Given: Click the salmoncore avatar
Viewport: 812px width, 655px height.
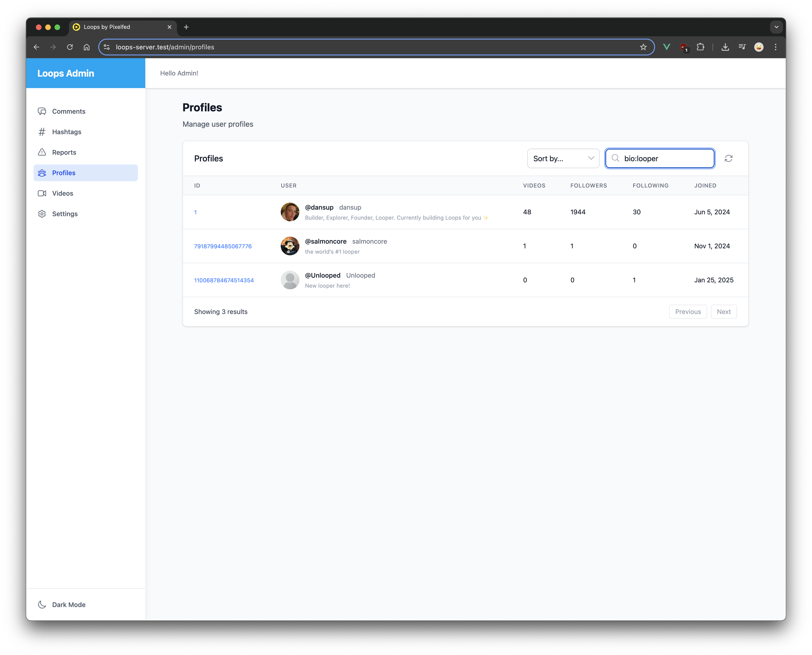Looking at the screenshot, I should pos(290,246).
